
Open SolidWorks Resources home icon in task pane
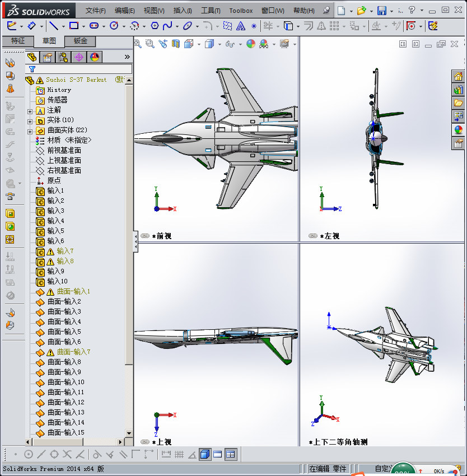[458, 76]
